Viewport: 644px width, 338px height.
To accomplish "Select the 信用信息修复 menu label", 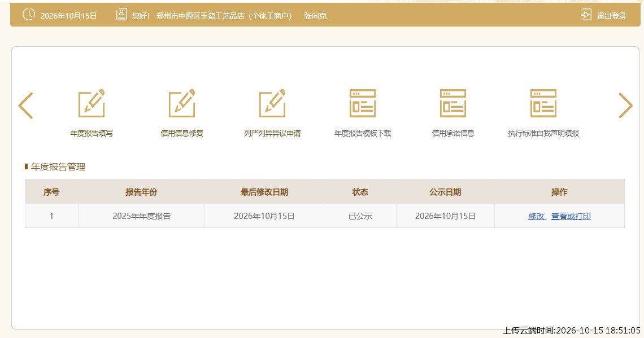I will 182,133.
